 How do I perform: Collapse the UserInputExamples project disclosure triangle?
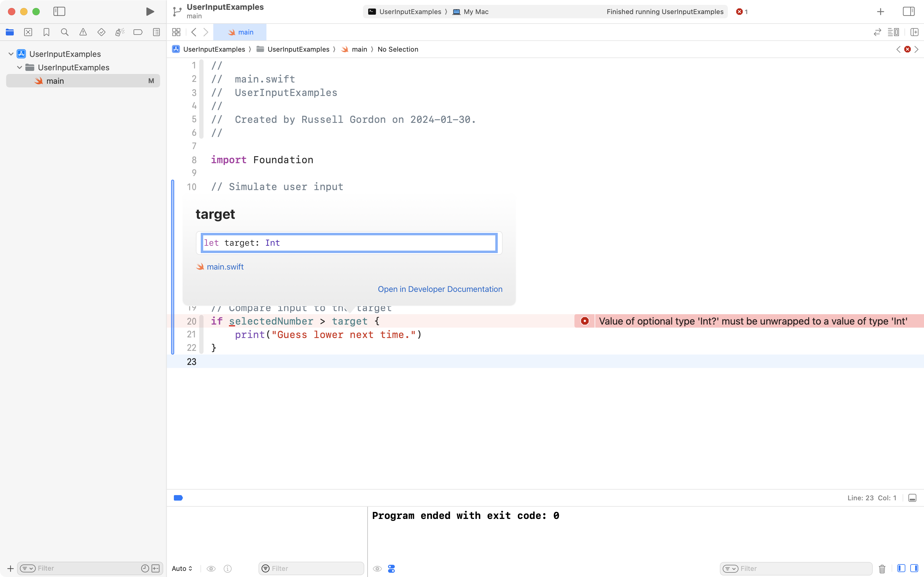[11, 53]
